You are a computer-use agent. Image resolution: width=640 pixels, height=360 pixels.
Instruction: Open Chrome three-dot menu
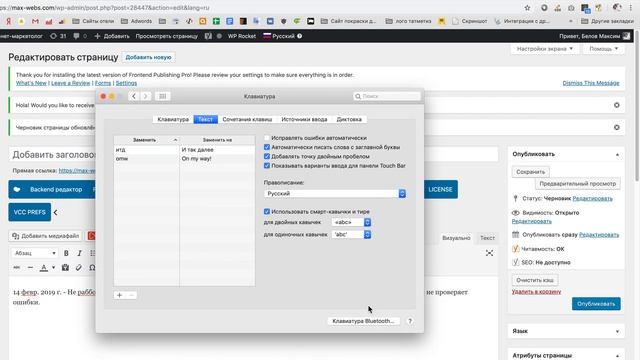tap(631, 8)
